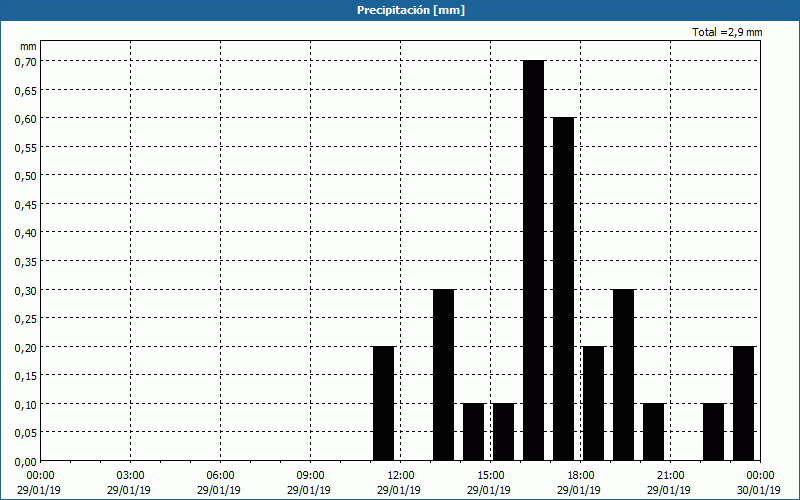Select the 18:00 time label
Screen dimensions: 800x500
pyautogui.click(x=581, y=476)
